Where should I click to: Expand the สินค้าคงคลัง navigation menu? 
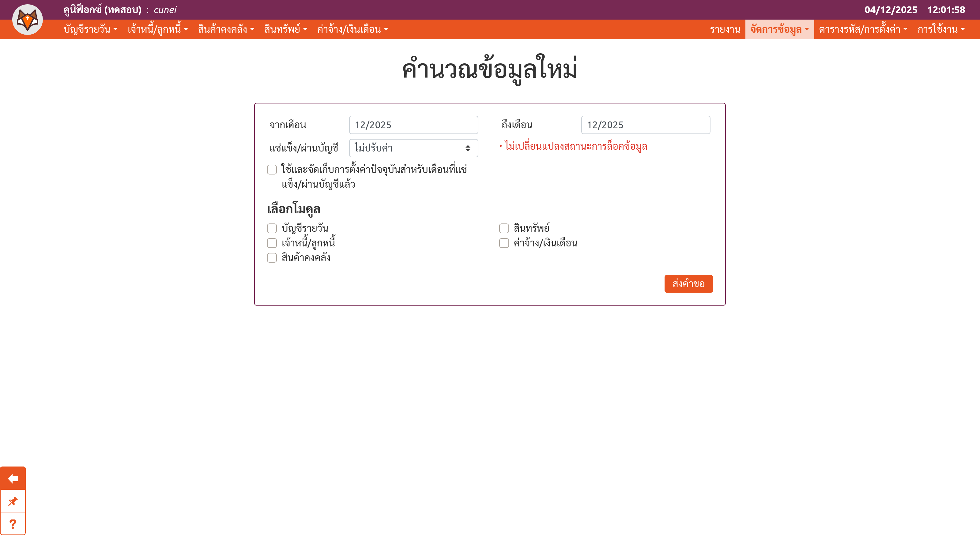click(226, 29)
